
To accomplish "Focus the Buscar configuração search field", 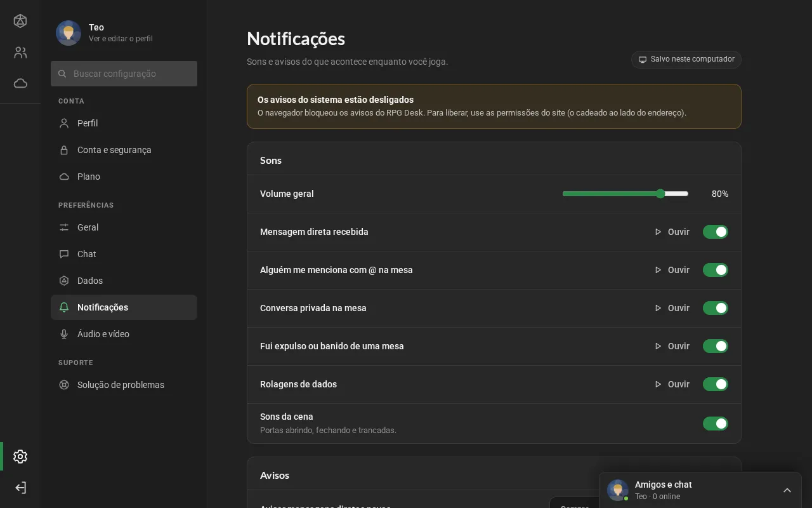I will 124,74.
